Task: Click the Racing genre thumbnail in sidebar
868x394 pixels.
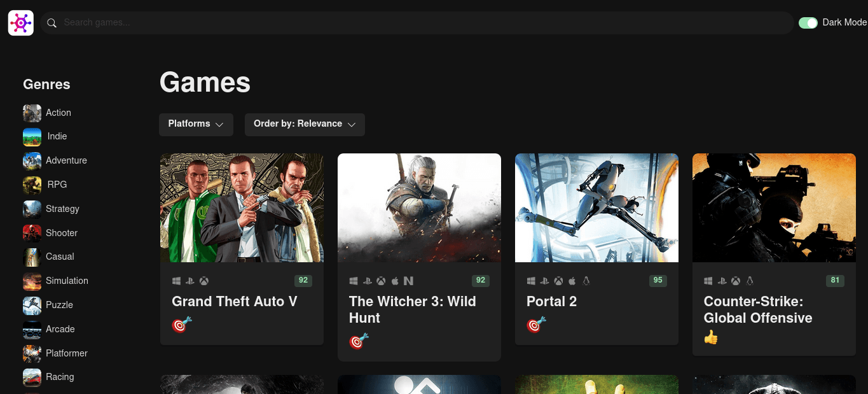Action: click(x=31, y=377)
